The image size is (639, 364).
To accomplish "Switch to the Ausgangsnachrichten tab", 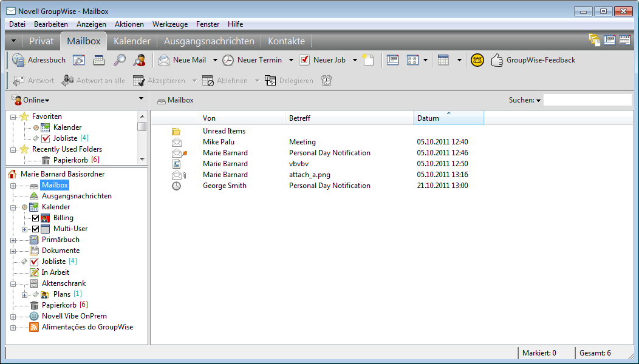I will coord(209,41).
